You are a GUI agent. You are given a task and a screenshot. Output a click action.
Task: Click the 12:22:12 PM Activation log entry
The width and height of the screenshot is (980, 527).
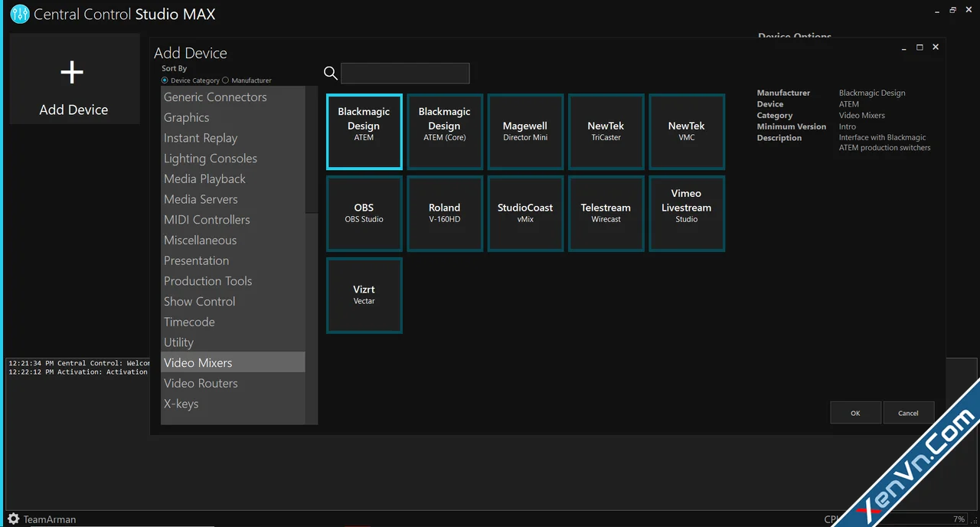[x=78, y=372]
